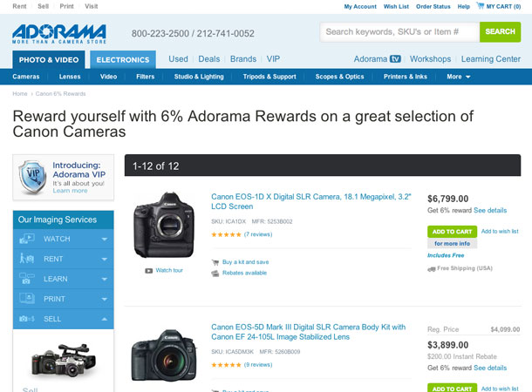The width and height of the screenshot is (532, 392).
Task: Click the Rent service icon
Action: pos(27,259)
